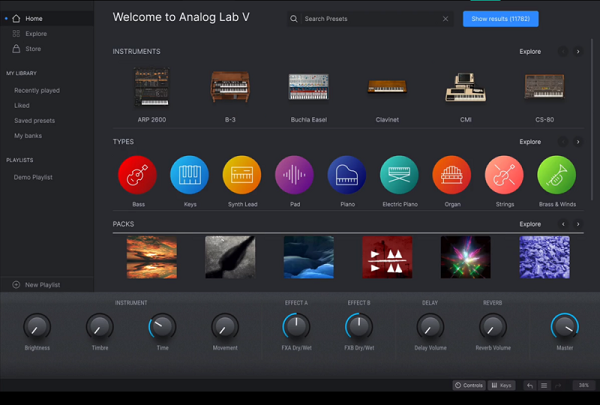
Task: Open the history list icon in bottom bar
Action: click(544, 385)
